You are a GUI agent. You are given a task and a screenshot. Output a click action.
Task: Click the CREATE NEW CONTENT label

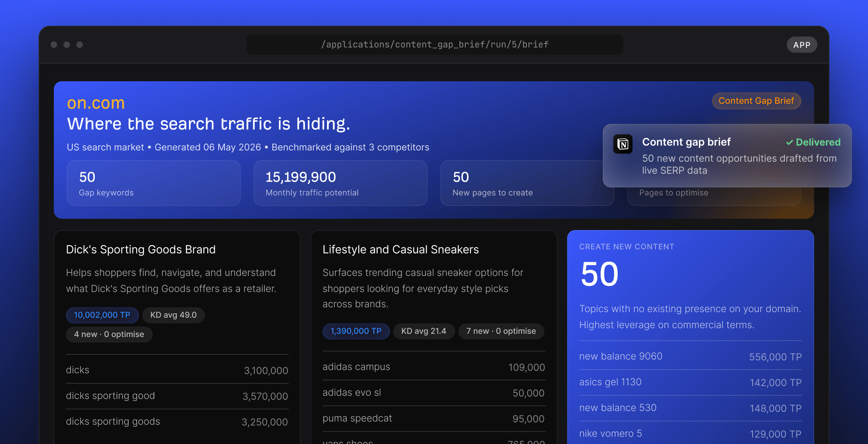click(x=627, y=247)
